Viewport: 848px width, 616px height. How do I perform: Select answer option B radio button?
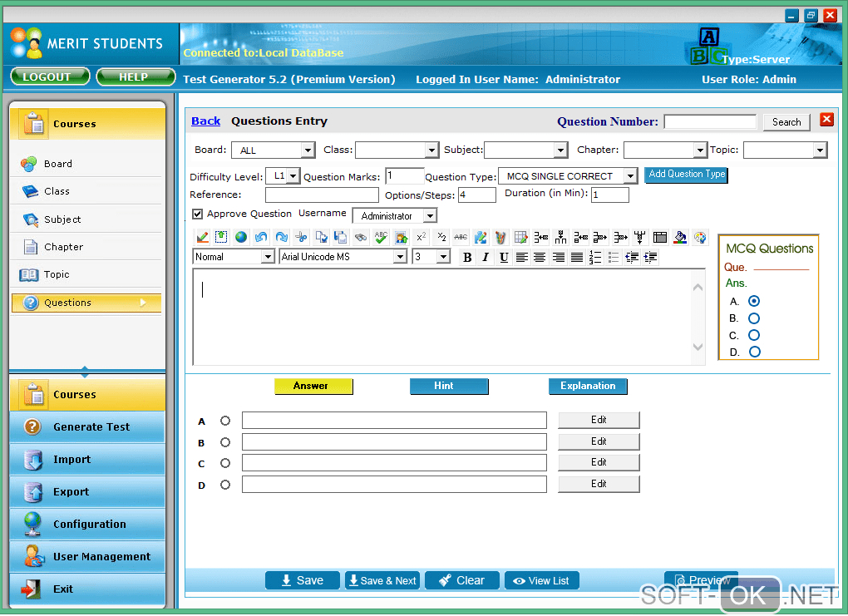(225, 442)
